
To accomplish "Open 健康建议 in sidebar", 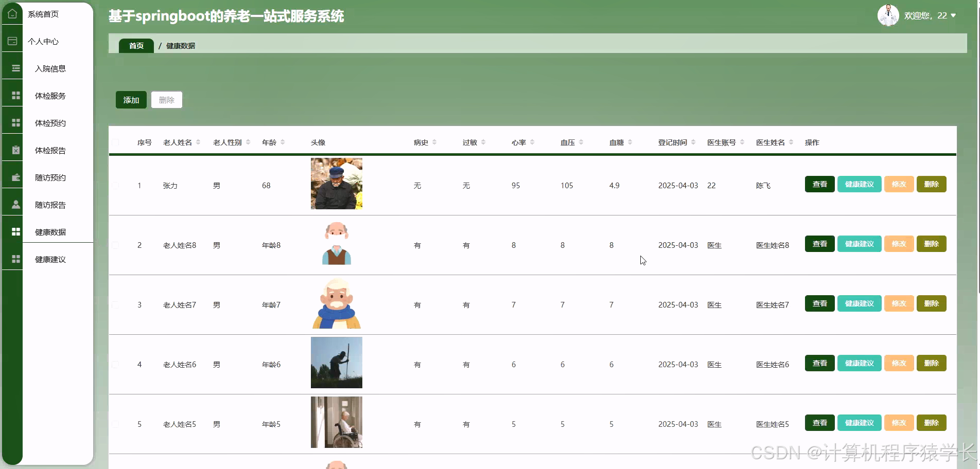I will click(x=50, y=260).
